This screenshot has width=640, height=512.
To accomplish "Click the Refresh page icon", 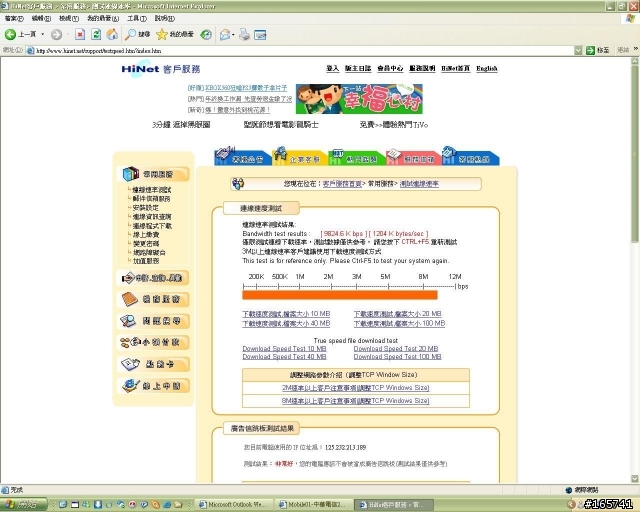I will [96, 35].
